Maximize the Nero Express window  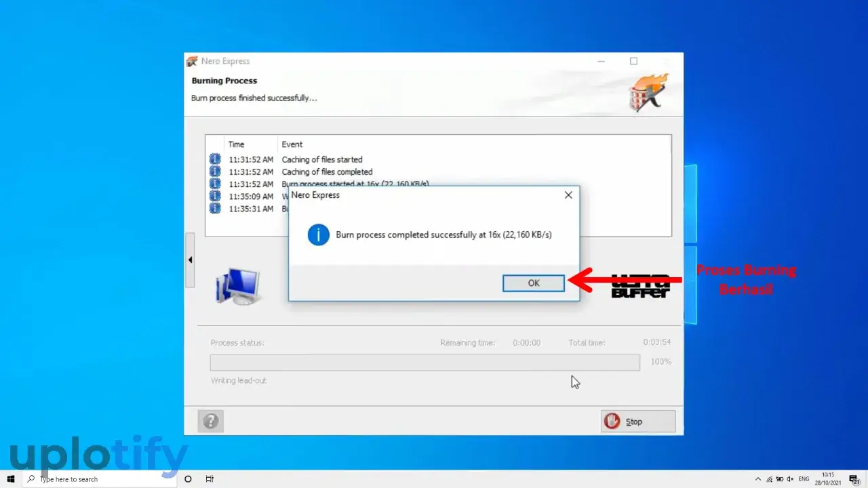coord(633,61)
